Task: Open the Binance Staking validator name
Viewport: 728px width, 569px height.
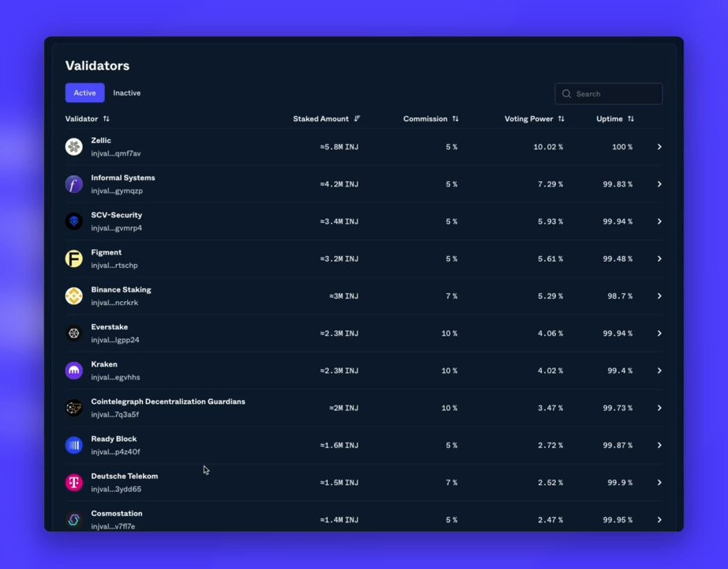Action: (121, 289)
